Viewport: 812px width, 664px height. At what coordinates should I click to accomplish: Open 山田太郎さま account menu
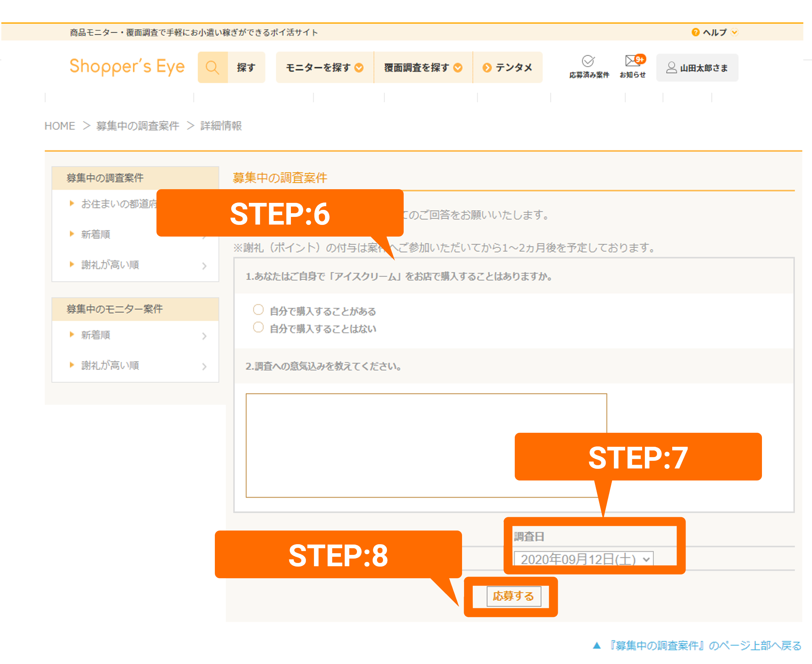(x=697, y=68)
